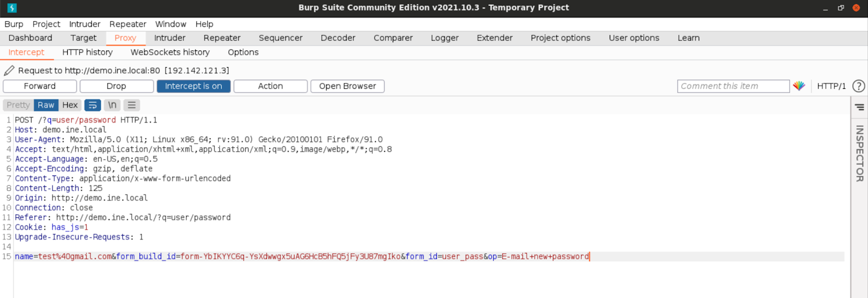Click the Content-Length: 125 line
The image size is (868, 298).
[59, 189]
